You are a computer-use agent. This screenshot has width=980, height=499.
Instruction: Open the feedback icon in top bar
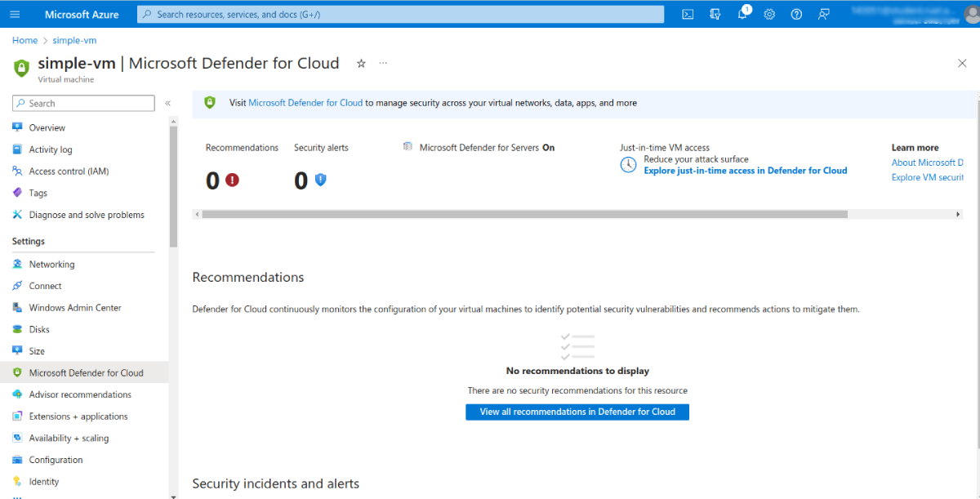click(823, 15)
